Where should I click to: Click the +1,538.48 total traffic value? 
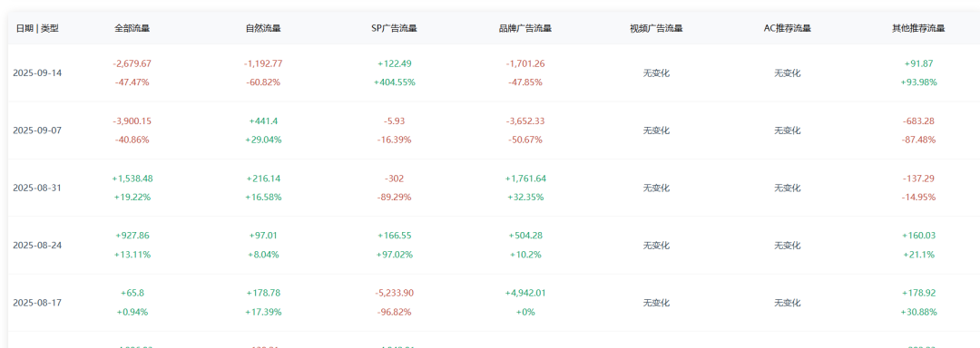[132, 179]
